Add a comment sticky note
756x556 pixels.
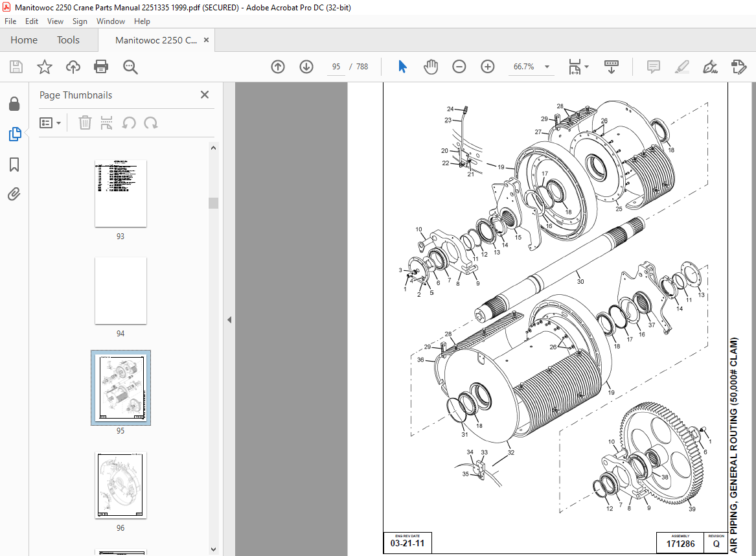click(653, 67)
